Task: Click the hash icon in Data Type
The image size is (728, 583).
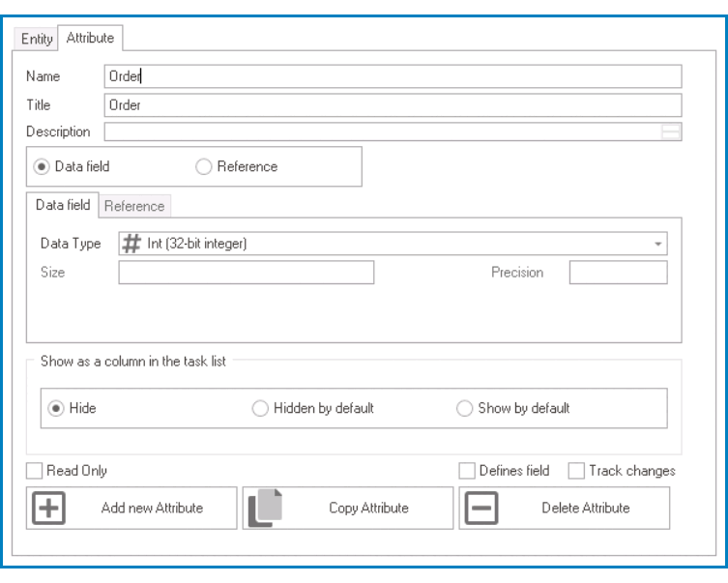Action: tap(131, 244)
